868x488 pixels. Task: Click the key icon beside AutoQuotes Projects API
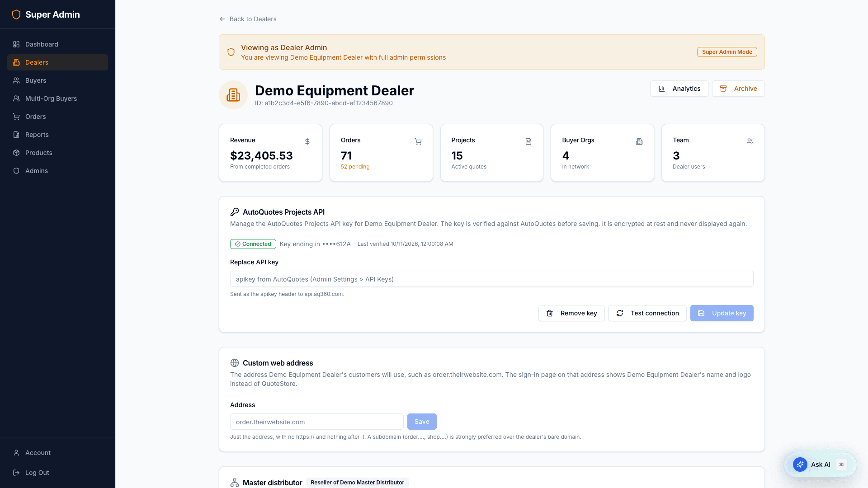235,212
